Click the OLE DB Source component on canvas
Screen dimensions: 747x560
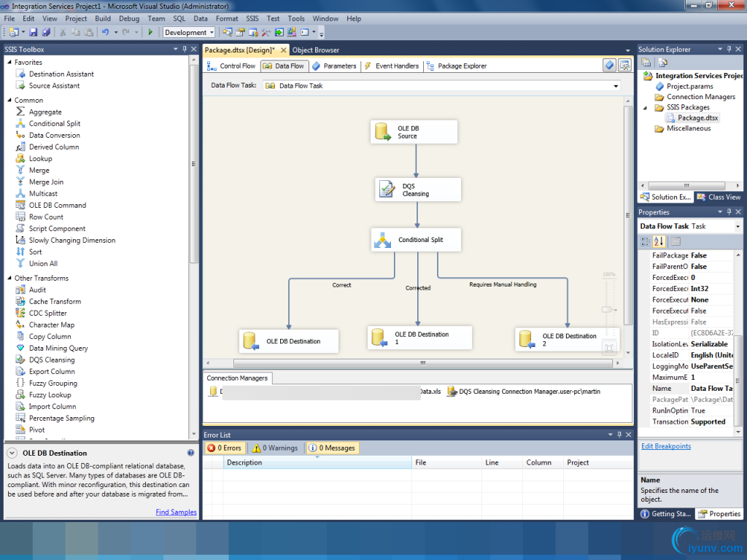(x=414, y=132)
